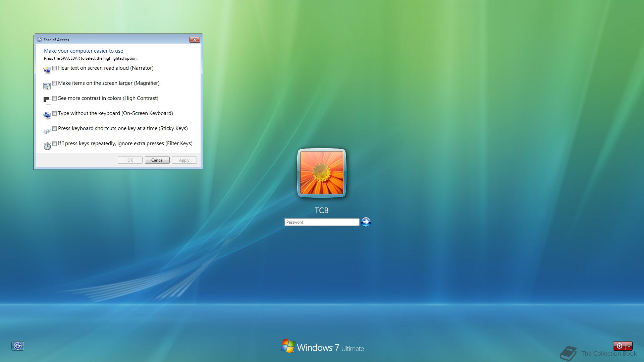Enable the Narrator checkbox
The image size is (644, 362).
[54, 68]
